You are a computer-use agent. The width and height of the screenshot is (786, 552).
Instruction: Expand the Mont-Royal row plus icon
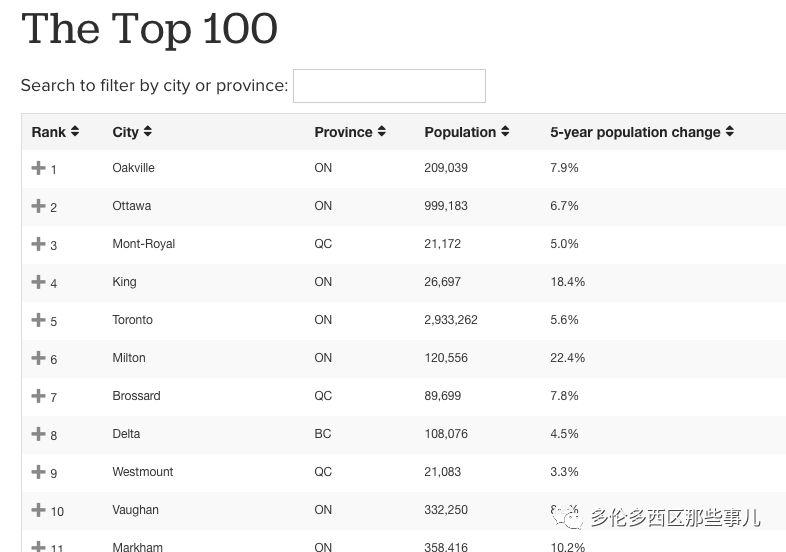click(38, 244)
